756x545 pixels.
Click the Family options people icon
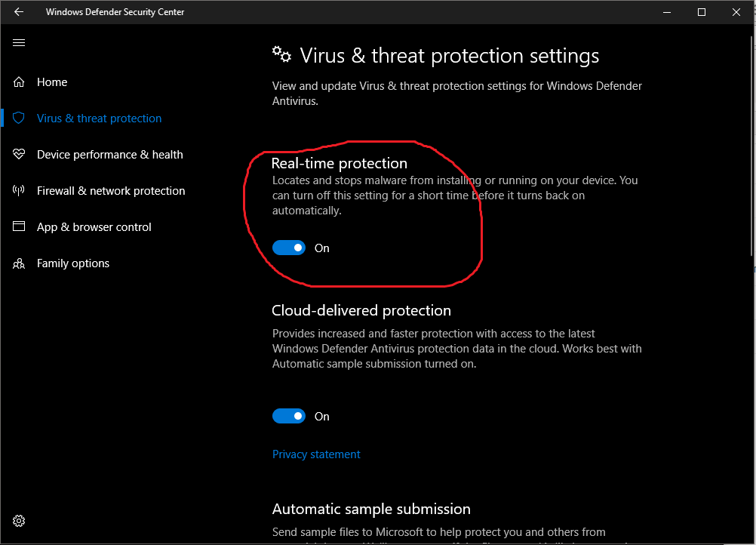[19, 263]
